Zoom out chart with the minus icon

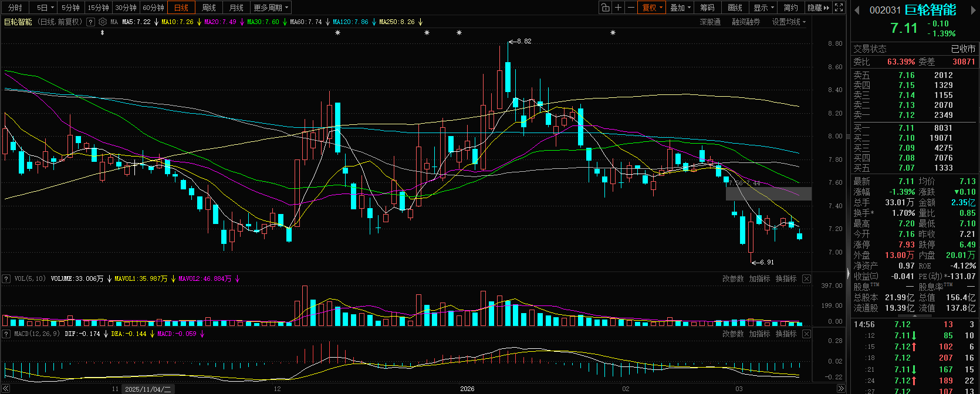click(631, 8)
